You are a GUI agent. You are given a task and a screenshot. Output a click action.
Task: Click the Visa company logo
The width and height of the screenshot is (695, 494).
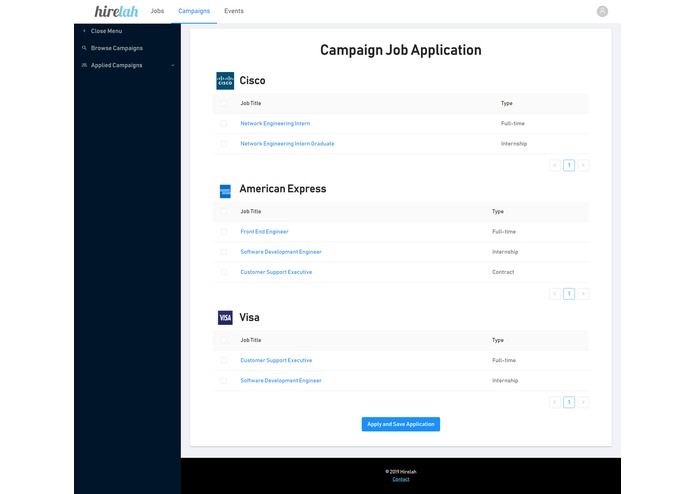point(225,317)
